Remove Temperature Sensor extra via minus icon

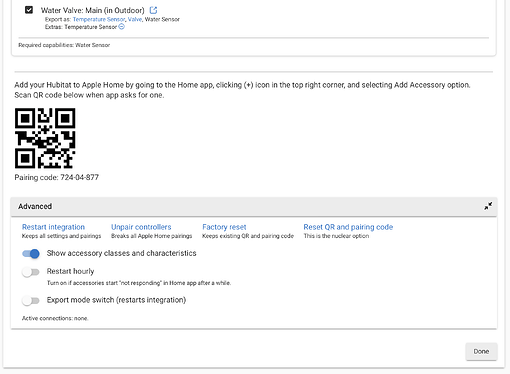pos(122,27)
